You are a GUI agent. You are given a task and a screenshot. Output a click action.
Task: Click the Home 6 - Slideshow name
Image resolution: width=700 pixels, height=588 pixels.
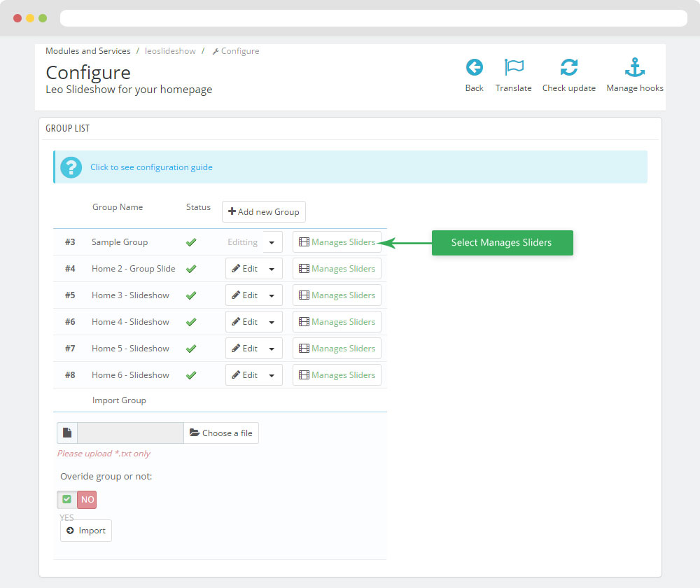pyautogui.click(x=130, y=375)
